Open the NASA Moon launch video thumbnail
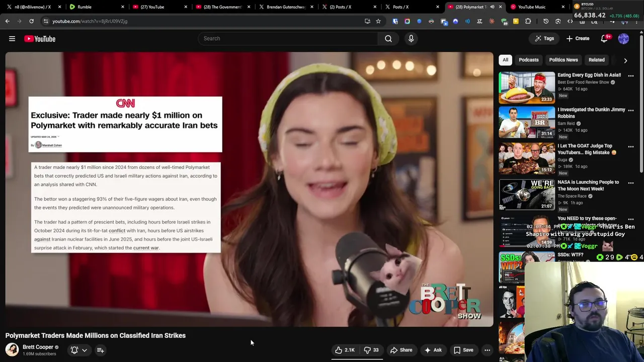Image resolution: width=644 pixels, height=362 pixels. point(527,195)
